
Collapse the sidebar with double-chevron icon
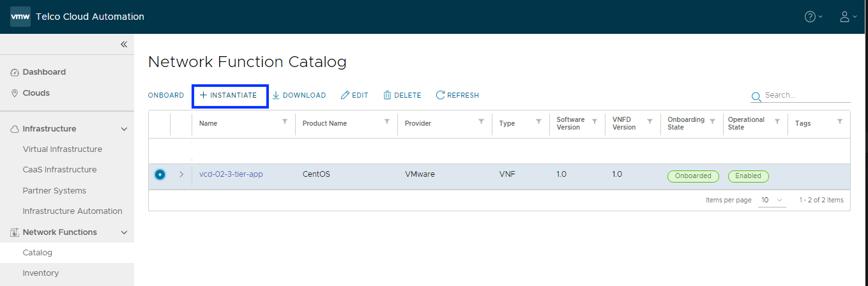124,44
